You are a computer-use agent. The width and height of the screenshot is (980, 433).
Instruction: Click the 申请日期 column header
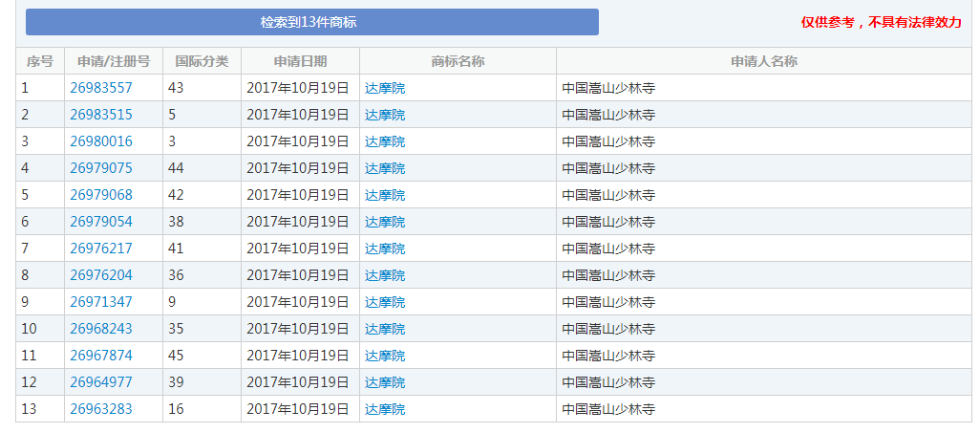pos(300,61)
